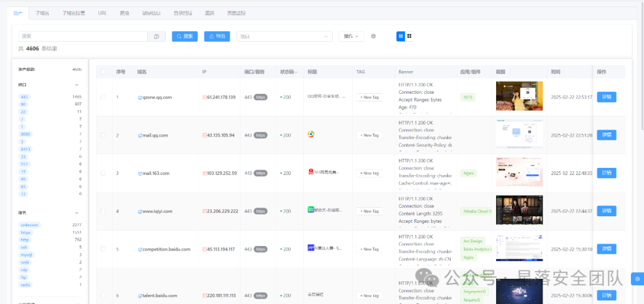The image size is (644, 304).
Task: Click the floating settings button at right edge
Action: click(637, 278)
